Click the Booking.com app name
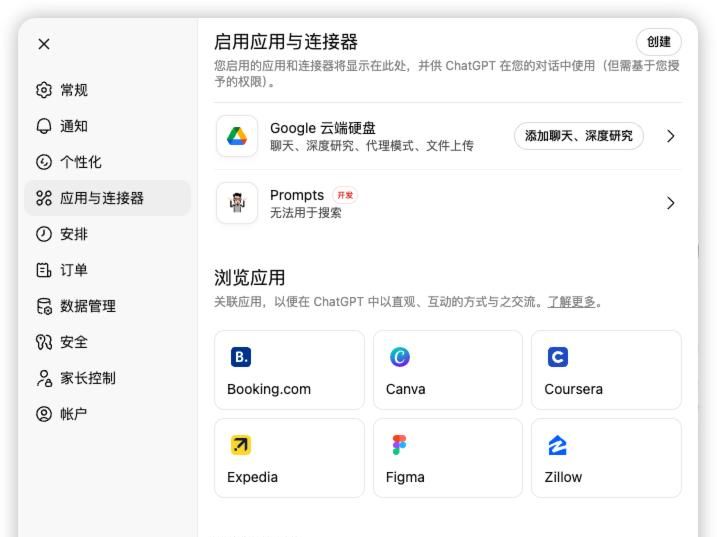 [269, 389]
